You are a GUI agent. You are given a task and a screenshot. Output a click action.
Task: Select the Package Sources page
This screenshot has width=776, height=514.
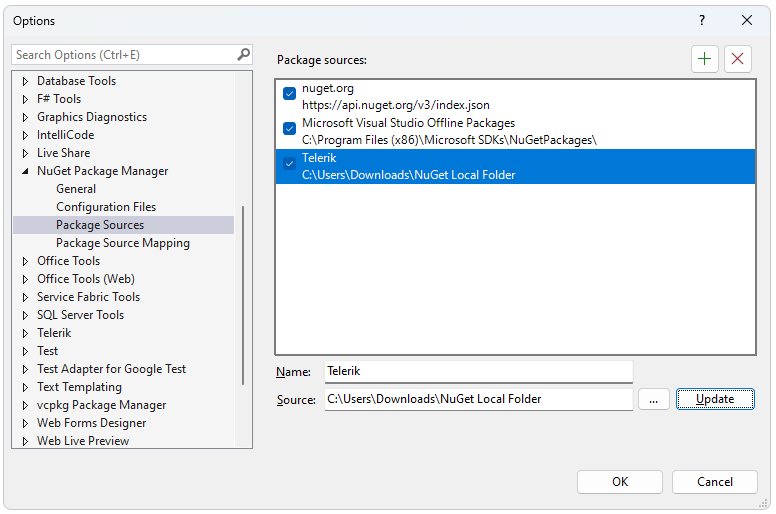pos(123,225)
